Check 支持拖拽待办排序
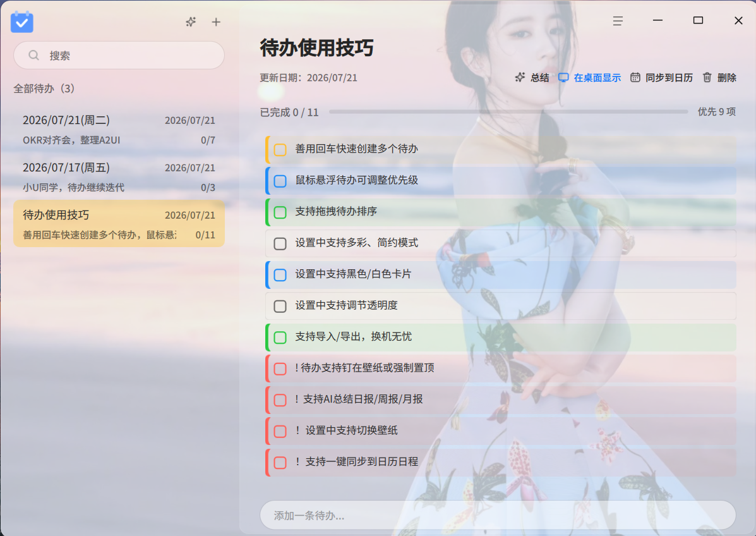 click(280, 212)
